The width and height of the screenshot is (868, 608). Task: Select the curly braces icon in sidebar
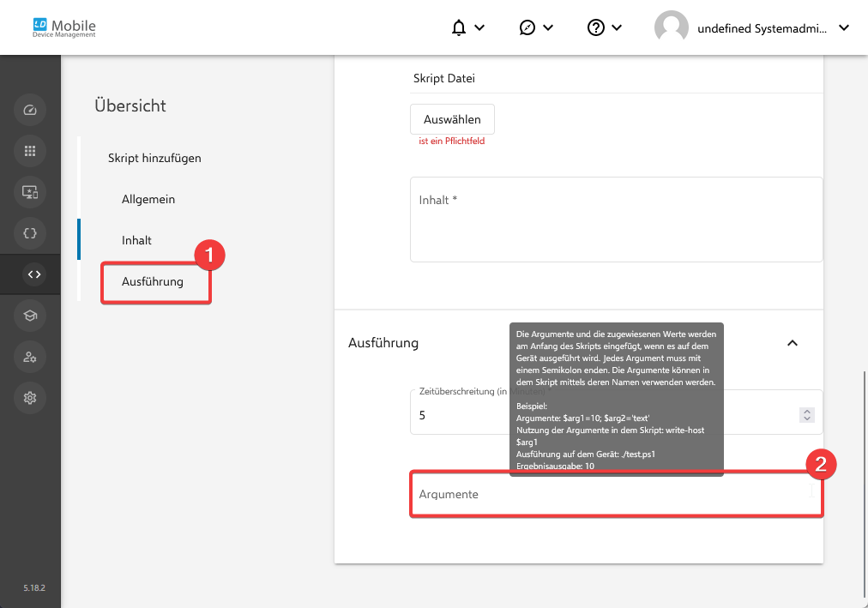click(x=30, y=233)
